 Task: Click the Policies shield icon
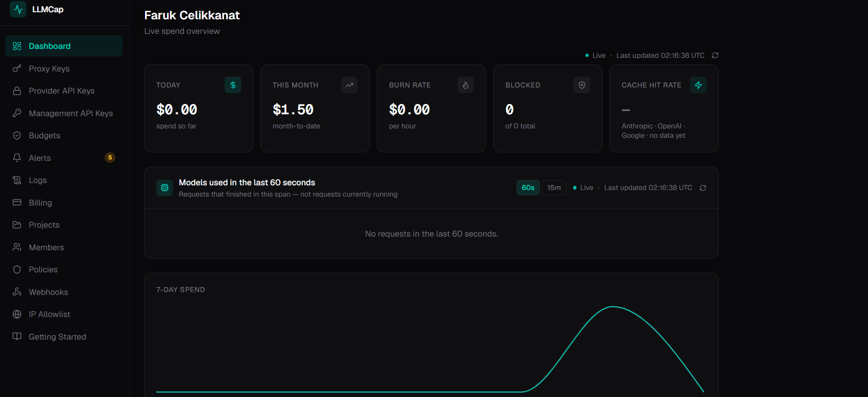coord(17,270)
